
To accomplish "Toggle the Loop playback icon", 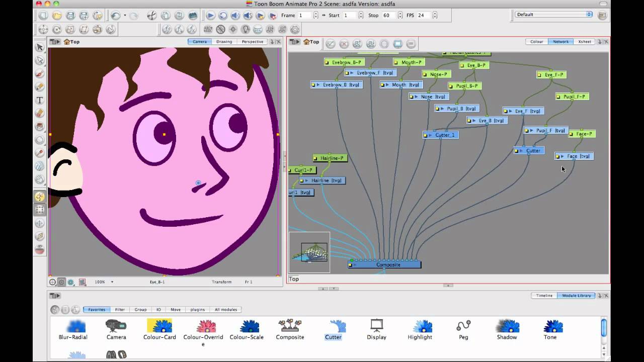I will [x=223, y=16].
